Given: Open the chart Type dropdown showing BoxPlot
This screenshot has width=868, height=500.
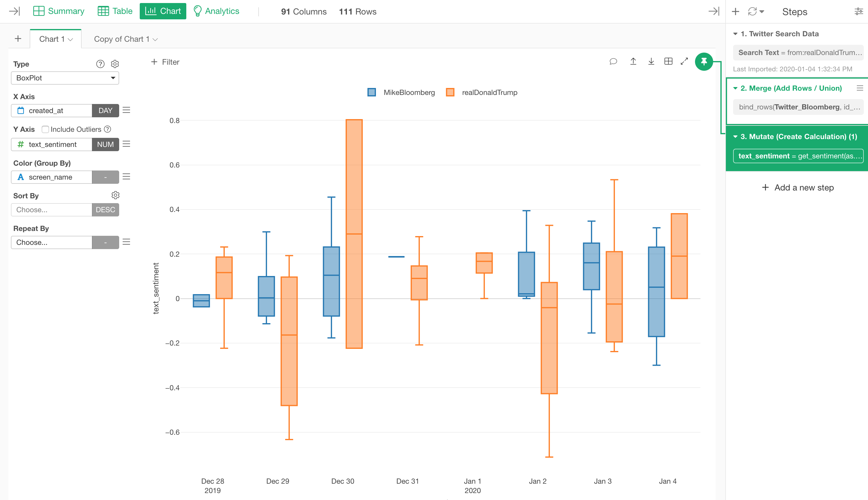Looking at the screenshot, I should tap(65, 78).
